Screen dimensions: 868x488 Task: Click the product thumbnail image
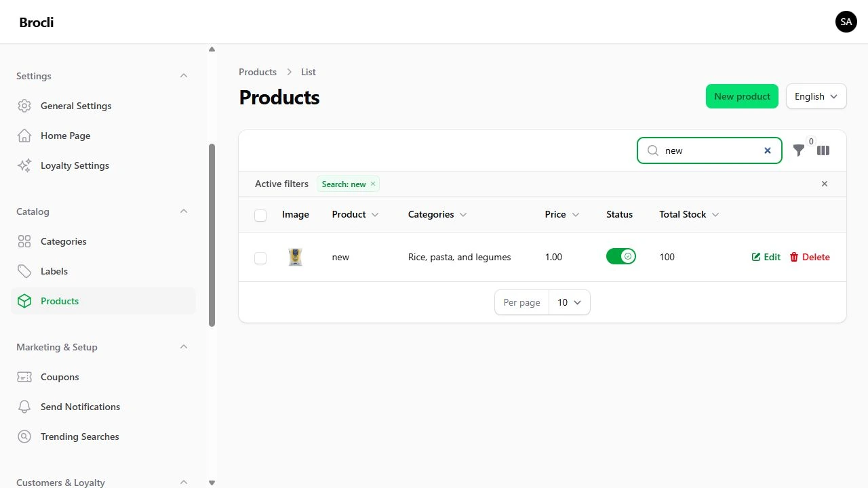coord(295,257)
